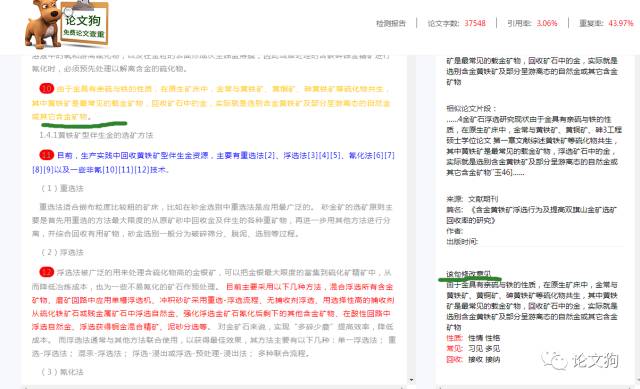The image size is (640, 389).
Task: Click the 来源: 文献期刊 line
Action: (472, 199)
